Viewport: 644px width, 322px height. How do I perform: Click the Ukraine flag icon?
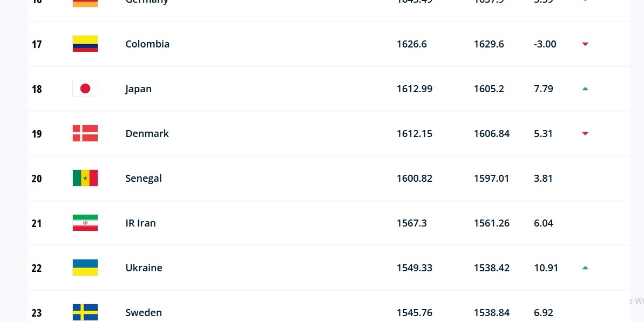pyautogui.click(x=85, y=268)
